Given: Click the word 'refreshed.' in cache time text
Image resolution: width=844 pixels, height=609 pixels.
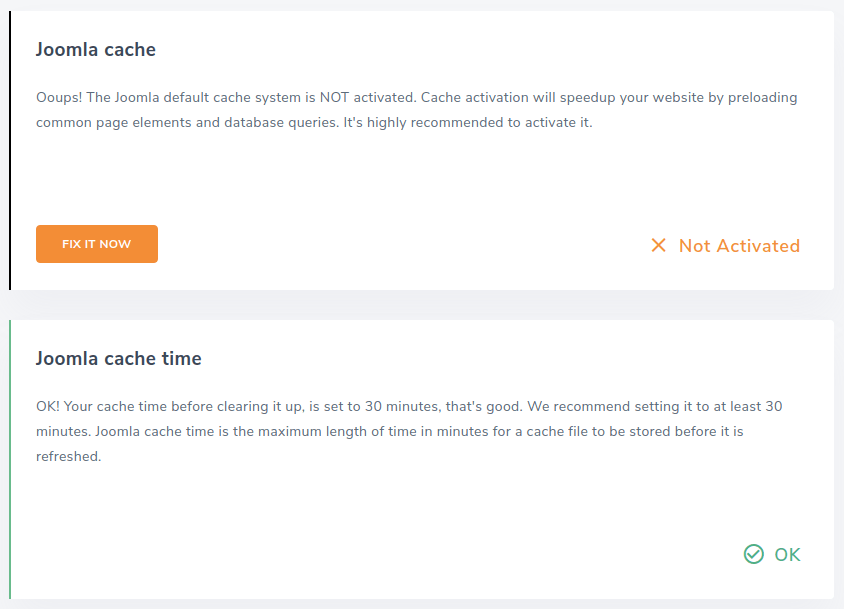Looking at the screenshot, I should point(68,457).
